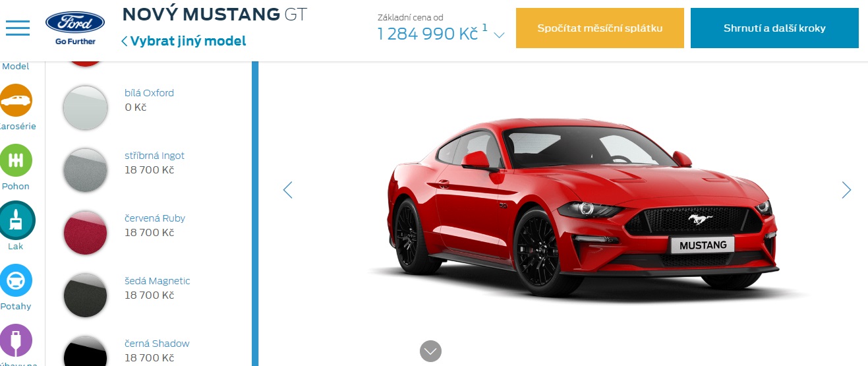Pick the červená Ruby paint swatch

85,232
